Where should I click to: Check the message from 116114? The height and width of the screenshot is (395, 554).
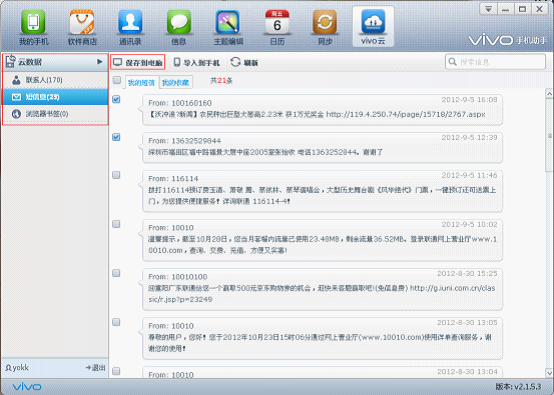(x=116, y=175)
